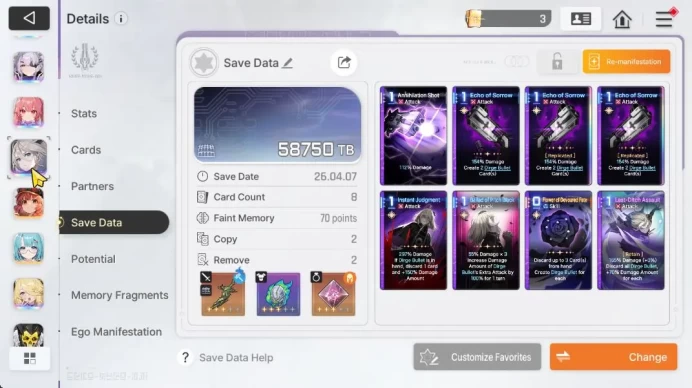The width and height of the screenshot is (692, 388).
Task: View the Flower of Devoured Fate card
Action: [x=558, y=240]
